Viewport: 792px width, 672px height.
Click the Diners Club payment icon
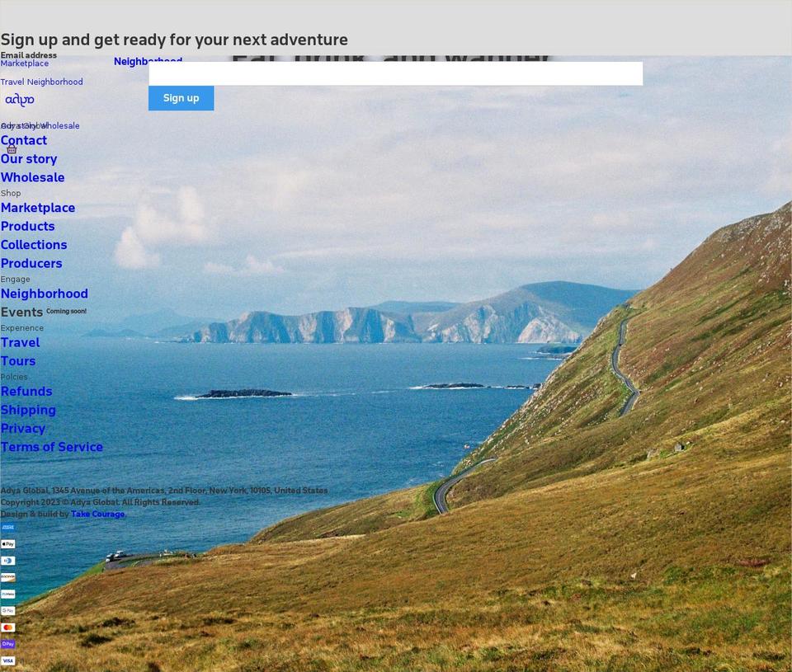pos(8,561)
